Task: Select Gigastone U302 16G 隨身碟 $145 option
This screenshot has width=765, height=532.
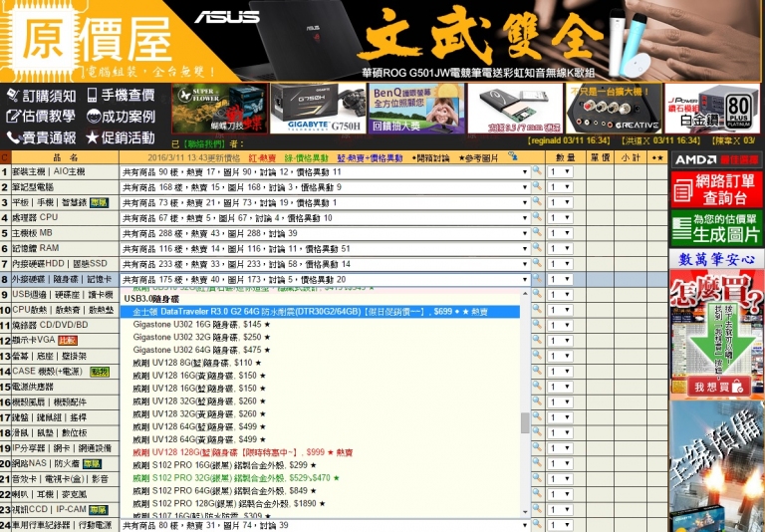Action: [320, 324]
